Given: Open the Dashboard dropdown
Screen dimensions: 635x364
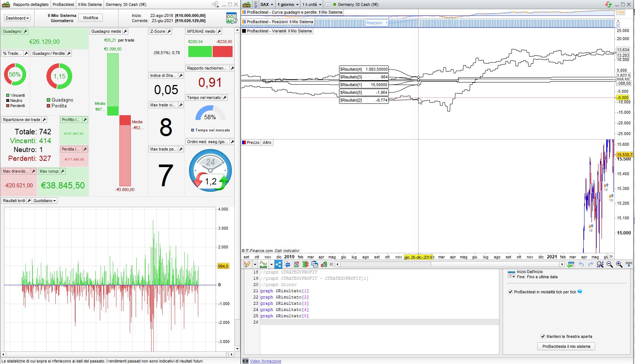Looking at the screenshot, I should pos(17,18).
